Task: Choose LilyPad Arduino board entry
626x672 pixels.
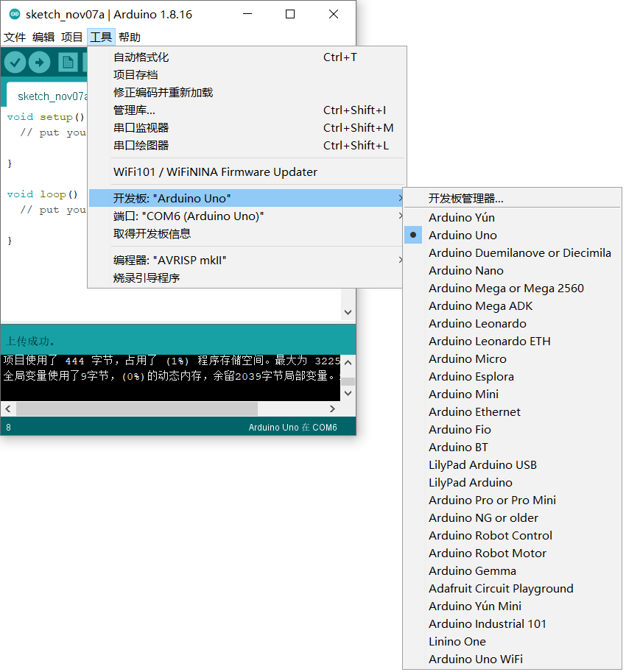Action: tap(513, 483)
